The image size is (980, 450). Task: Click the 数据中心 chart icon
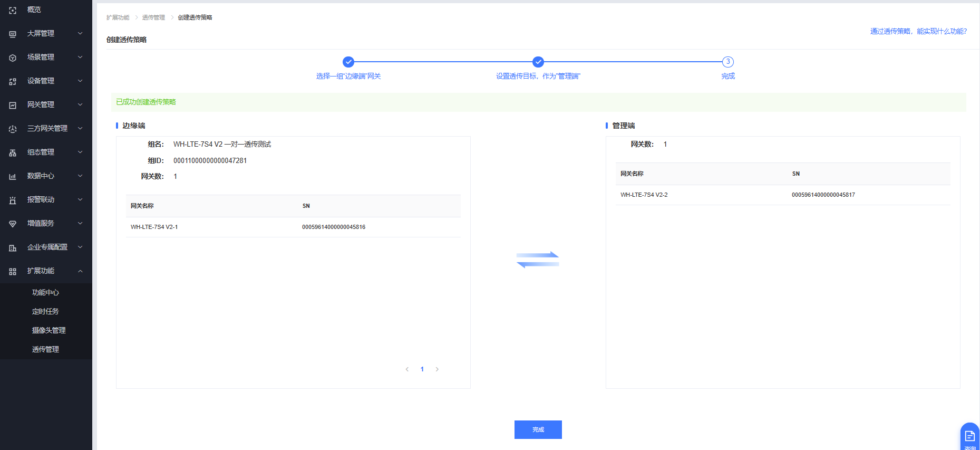click(13, 176)
